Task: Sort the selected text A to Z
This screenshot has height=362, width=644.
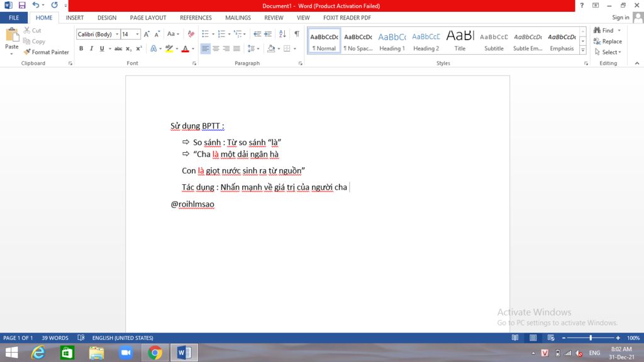Action: 282,34
